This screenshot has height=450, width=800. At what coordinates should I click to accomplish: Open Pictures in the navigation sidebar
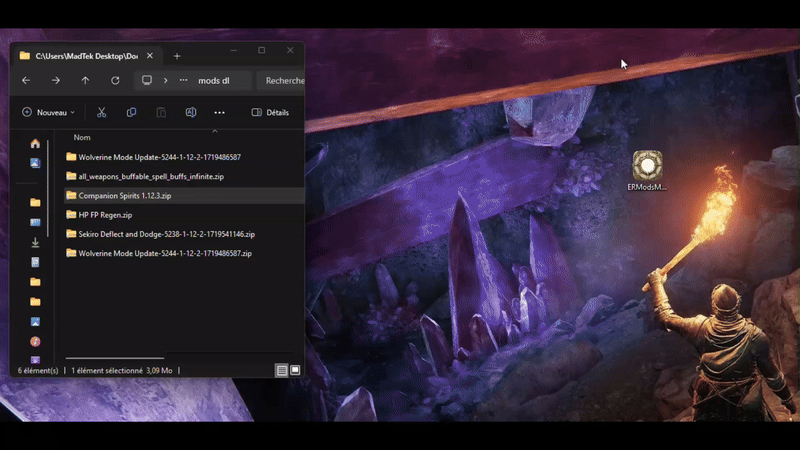pyautogui.click(x=35, y=322)
